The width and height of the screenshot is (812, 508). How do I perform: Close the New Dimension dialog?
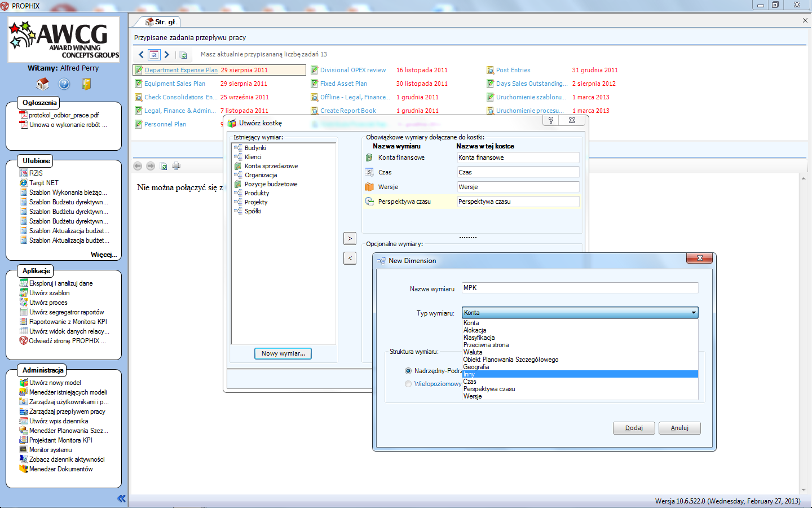[700, 258]
